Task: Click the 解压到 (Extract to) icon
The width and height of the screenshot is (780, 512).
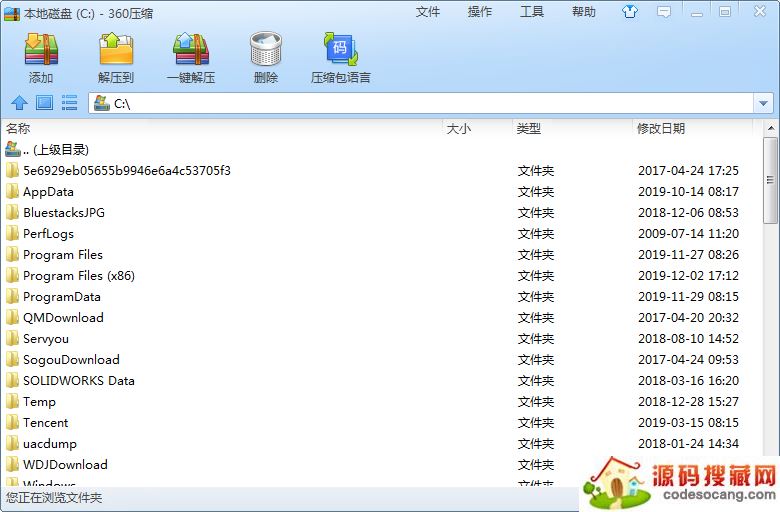Action: tap(116, 49)
